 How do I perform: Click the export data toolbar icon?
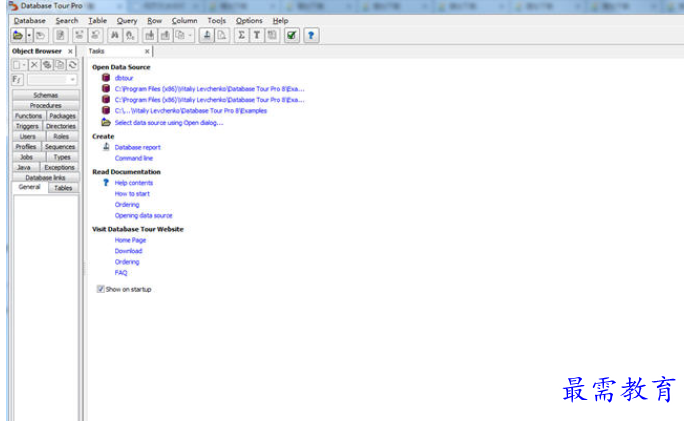click(x=165, y=35)
